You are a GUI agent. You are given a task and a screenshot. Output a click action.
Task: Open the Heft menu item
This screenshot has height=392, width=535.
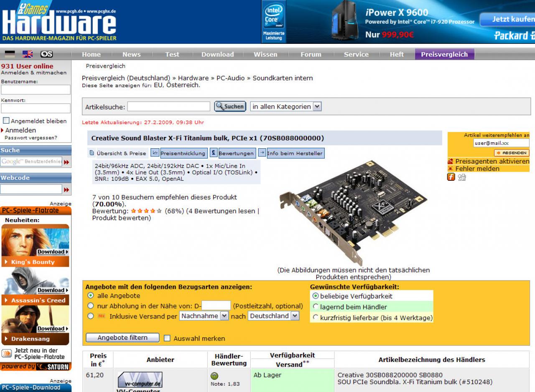[x=397, y=54]
